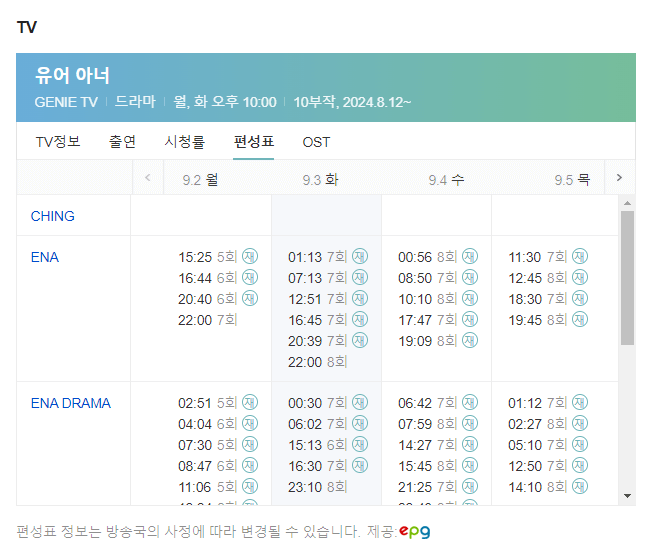Click the rerun icon beside ENA 11:30

pyautogui.click(x=580, y=256)
